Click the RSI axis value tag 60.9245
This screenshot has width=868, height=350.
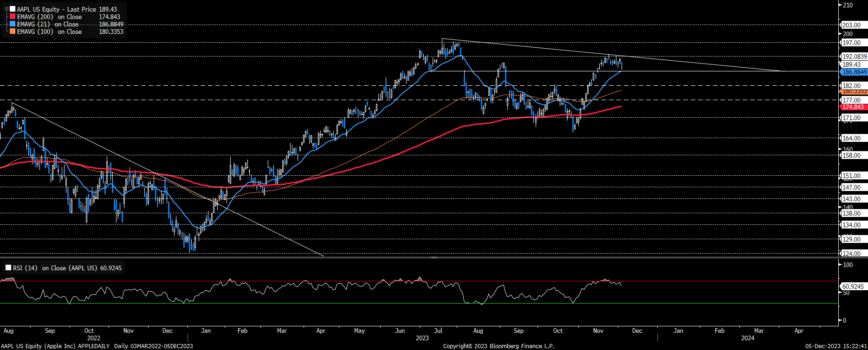tap(853, 286)
